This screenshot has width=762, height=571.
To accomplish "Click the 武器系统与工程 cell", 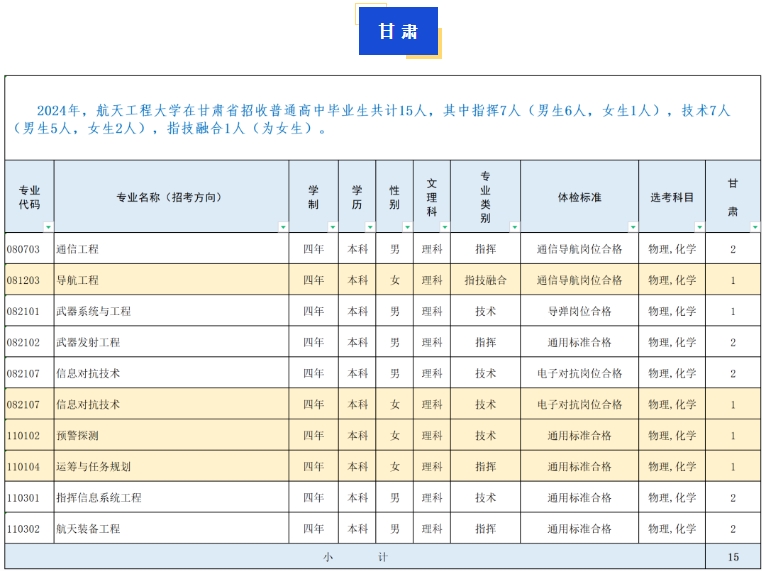I will [x=93, y=311].
